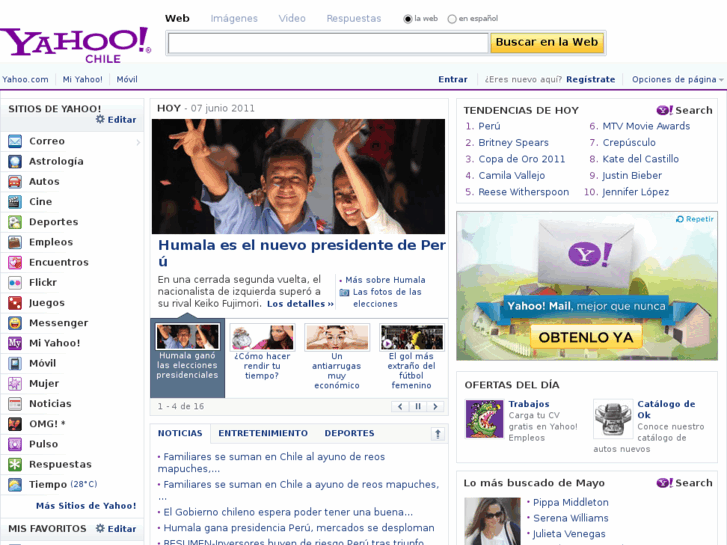Click the Regístrate link
The width and height of the screenshot is (727, 545).
pos(590,79)
